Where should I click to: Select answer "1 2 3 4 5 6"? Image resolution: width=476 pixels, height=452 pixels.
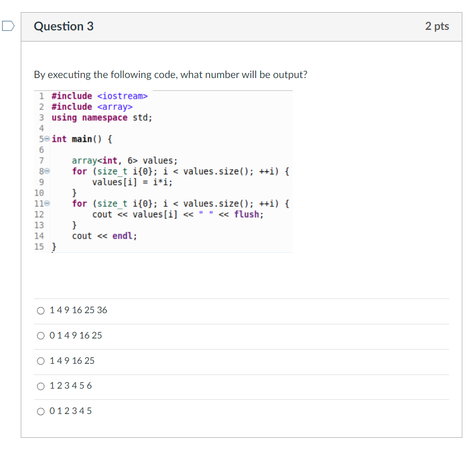coord(41,386)
